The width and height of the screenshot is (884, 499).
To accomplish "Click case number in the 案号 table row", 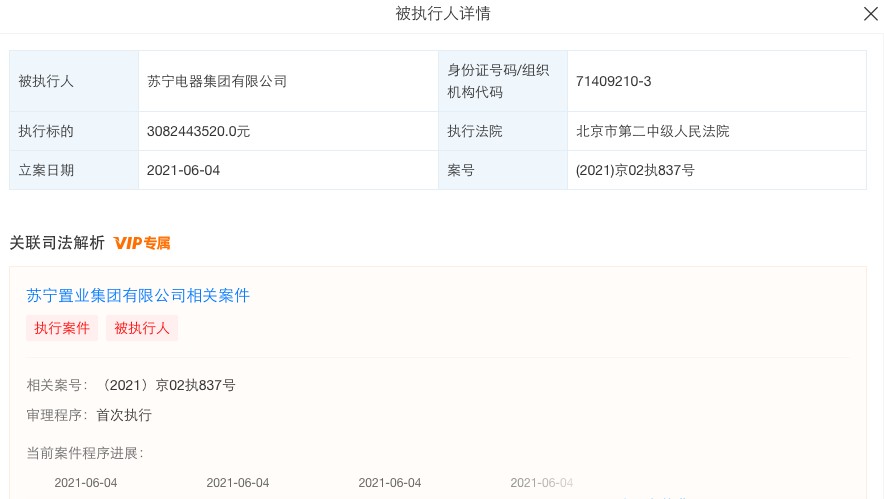I will pyautogui.click(x=635, y=170).
